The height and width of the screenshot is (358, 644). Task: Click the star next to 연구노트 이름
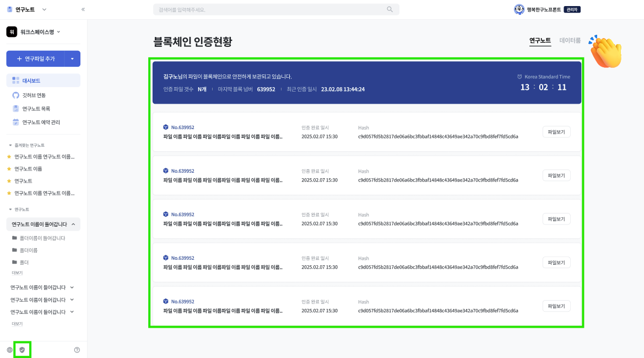(9, 168)
